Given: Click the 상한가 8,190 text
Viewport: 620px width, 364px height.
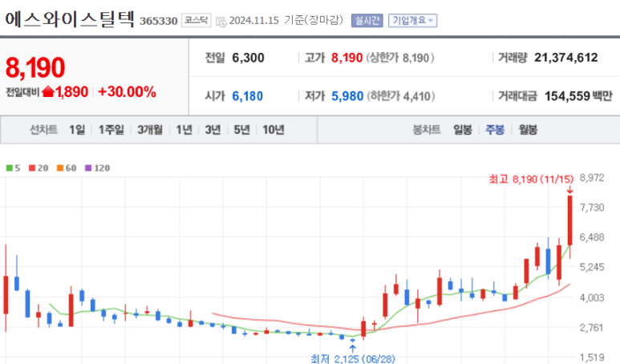Looking at the screenshot, I should pos(399,58).
